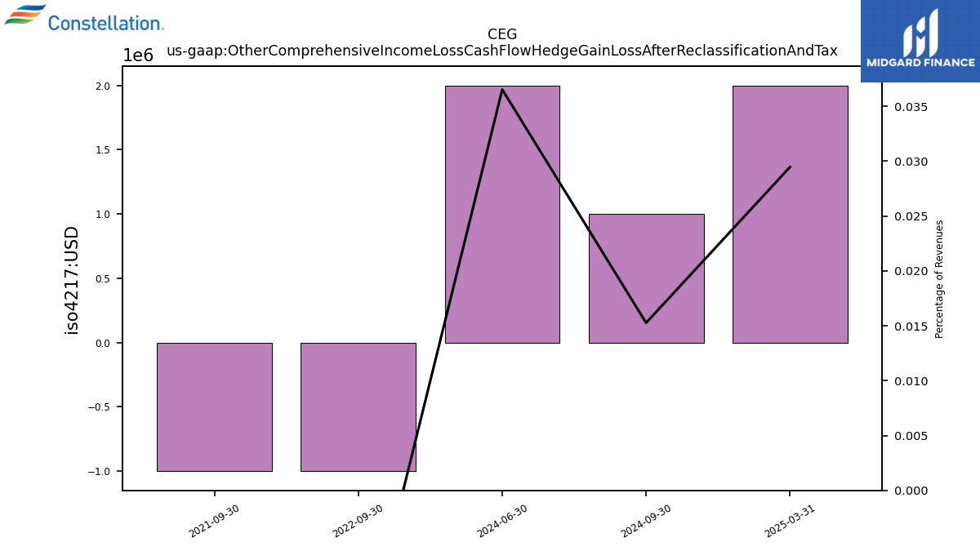Viewport: 980px width, 551px height.
Task: Click the 2025-03-31 date tick label
Action: 790,521
